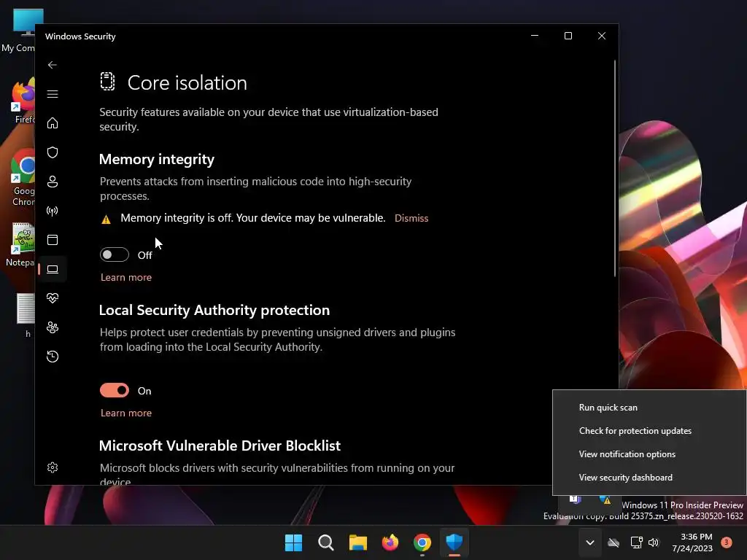
Task: Click Windows Security taskbar icon
Action: (x=454, y=542)
